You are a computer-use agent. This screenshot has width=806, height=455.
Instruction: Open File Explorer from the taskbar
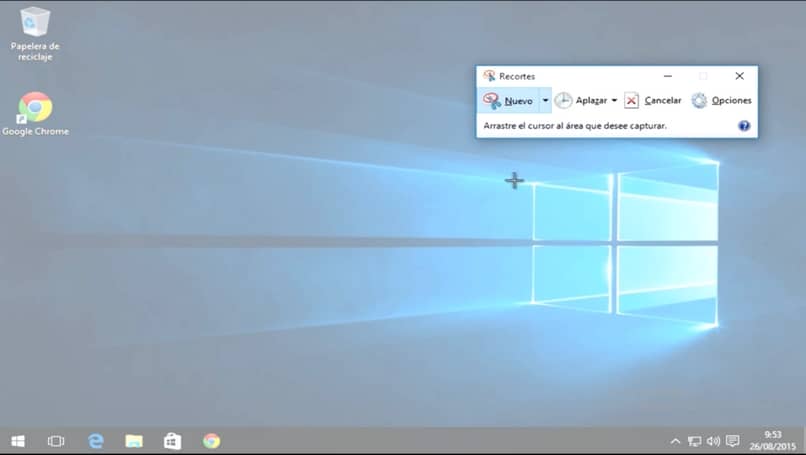click(134, 441)
